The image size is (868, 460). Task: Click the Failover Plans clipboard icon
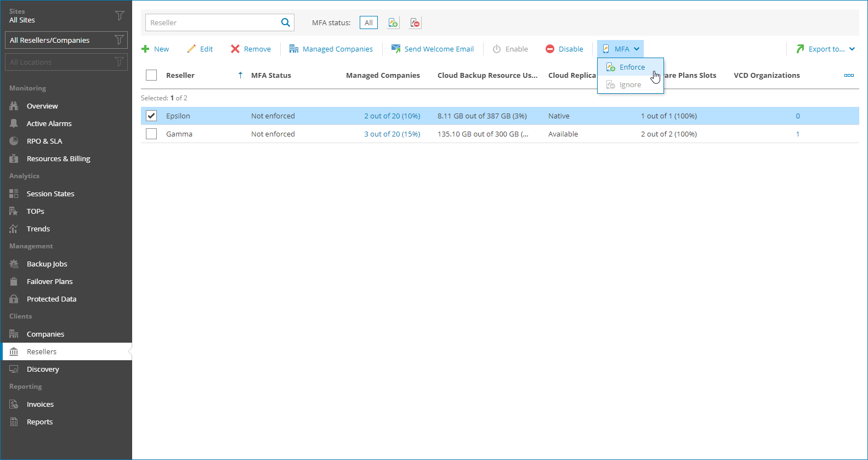(x=14, y=281)
